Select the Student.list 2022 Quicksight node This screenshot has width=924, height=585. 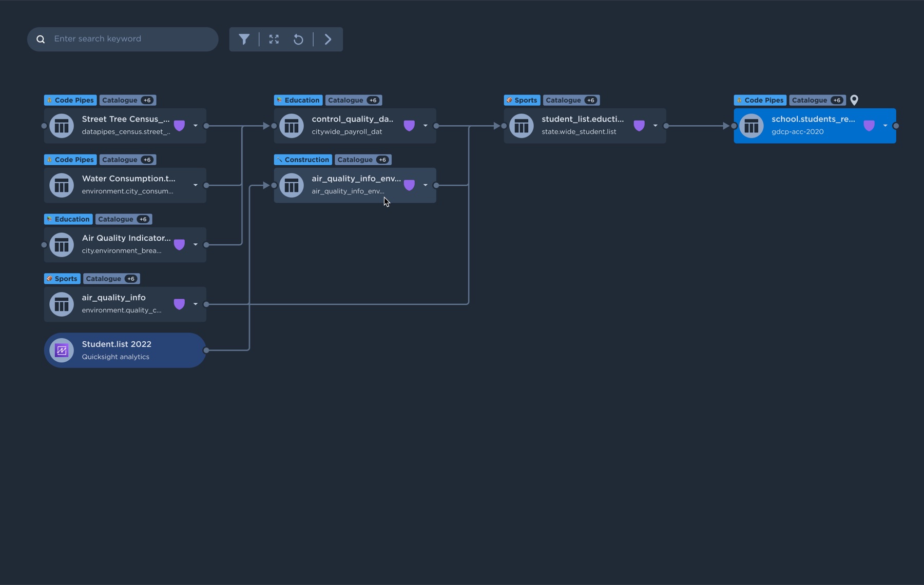click(125, 350)
